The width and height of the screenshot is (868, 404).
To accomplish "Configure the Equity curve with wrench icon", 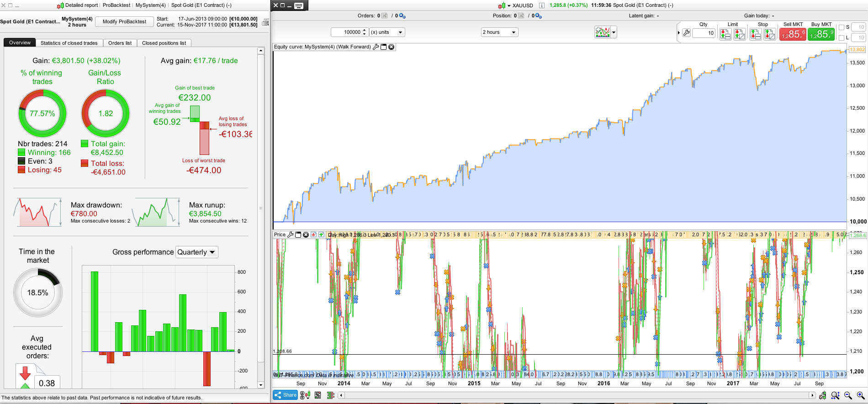I will [376, 47].
